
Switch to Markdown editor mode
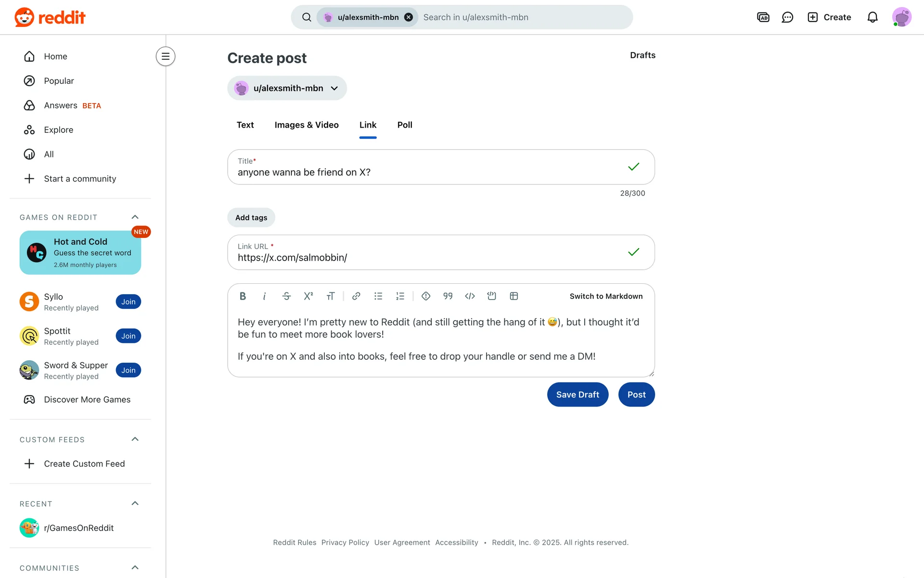pyautogui.click(x=606, y=296)
